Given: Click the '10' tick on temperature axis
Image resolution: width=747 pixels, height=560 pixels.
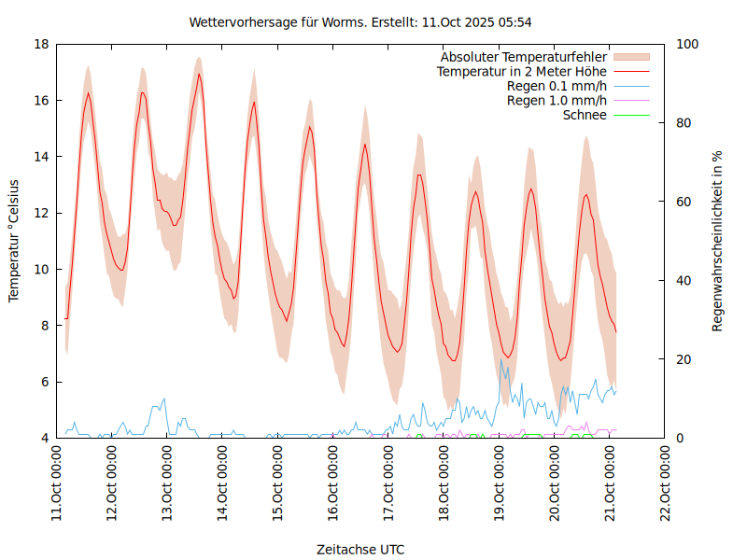Looking at the screenshot, I should [41, 270].
